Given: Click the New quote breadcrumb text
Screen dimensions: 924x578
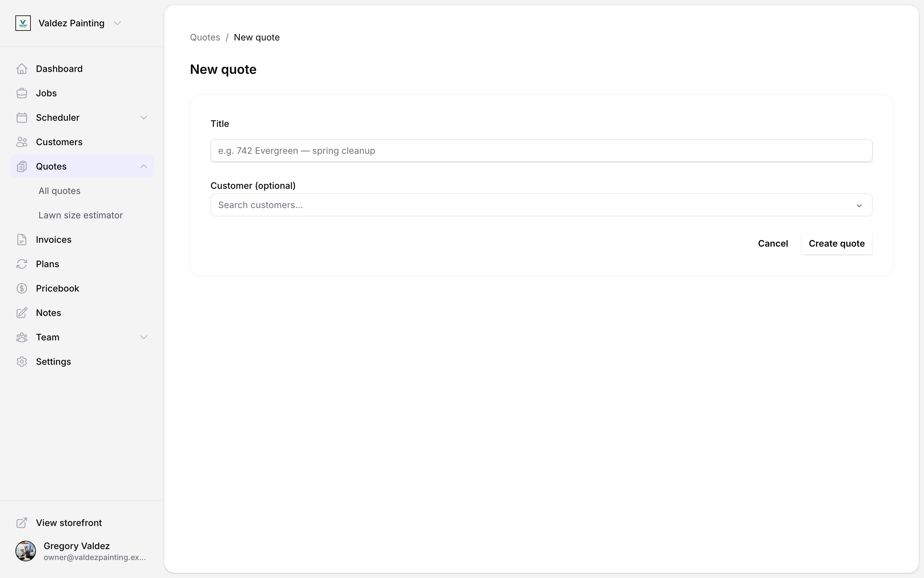Looking at the screenshot, I should 257,38.
